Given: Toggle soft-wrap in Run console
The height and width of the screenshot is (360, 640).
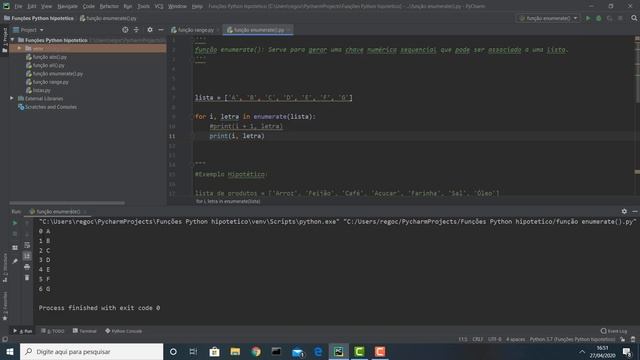Looking at the screenshot, I should [x=27, y=245].
